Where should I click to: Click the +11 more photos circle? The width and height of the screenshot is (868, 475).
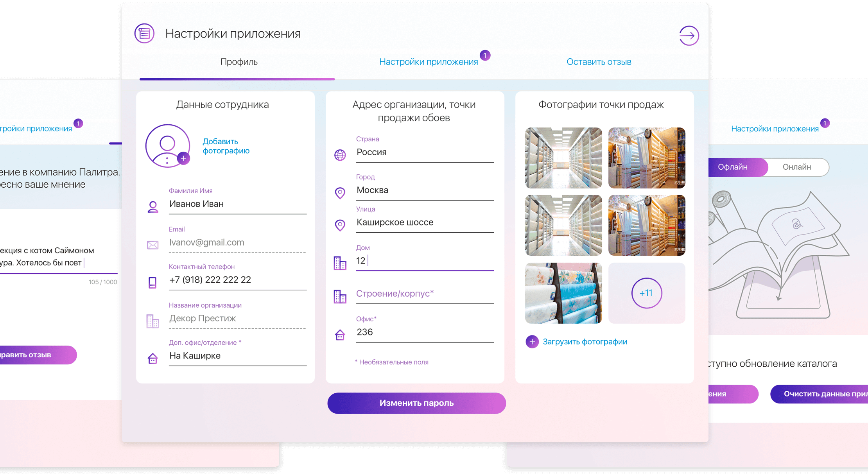[x=647, y=293]
